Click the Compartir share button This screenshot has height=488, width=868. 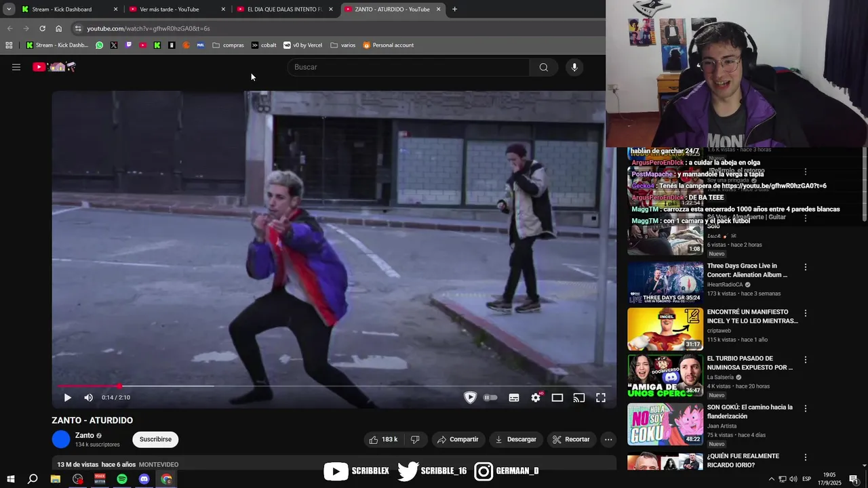click(458, 439)
